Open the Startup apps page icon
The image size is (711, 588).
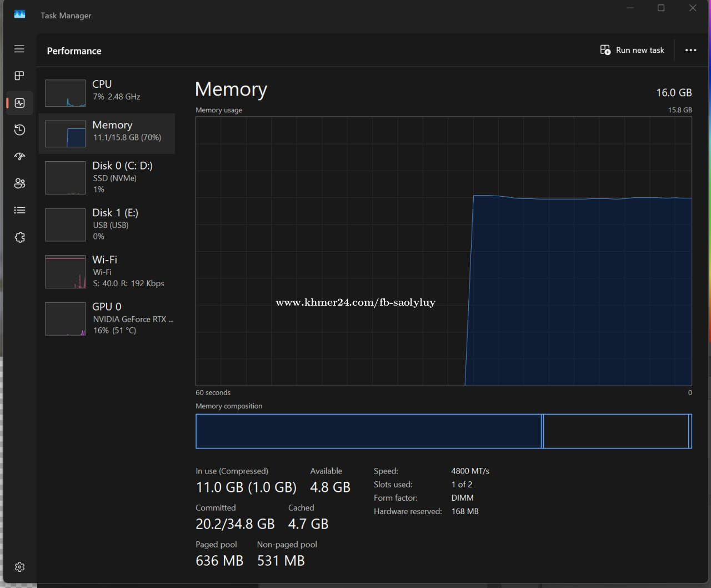click(x=19, y=156)
